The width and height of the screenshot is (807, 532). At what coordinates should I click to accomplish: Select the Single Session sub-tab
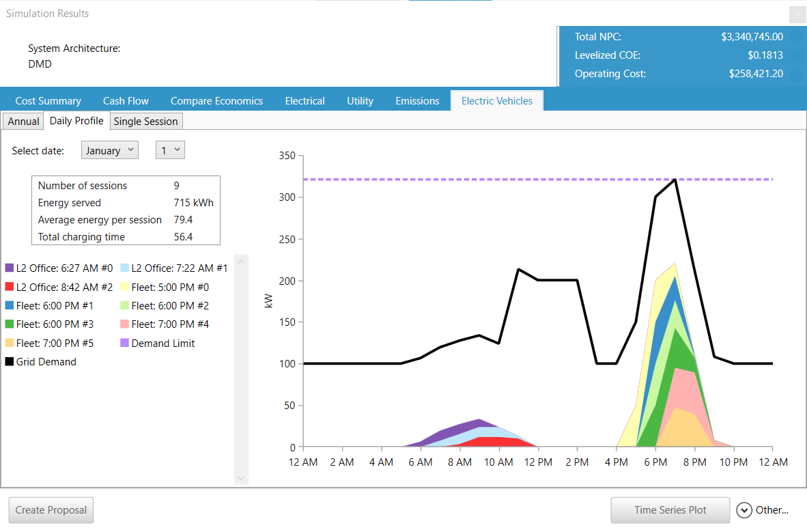click(145, 122)
